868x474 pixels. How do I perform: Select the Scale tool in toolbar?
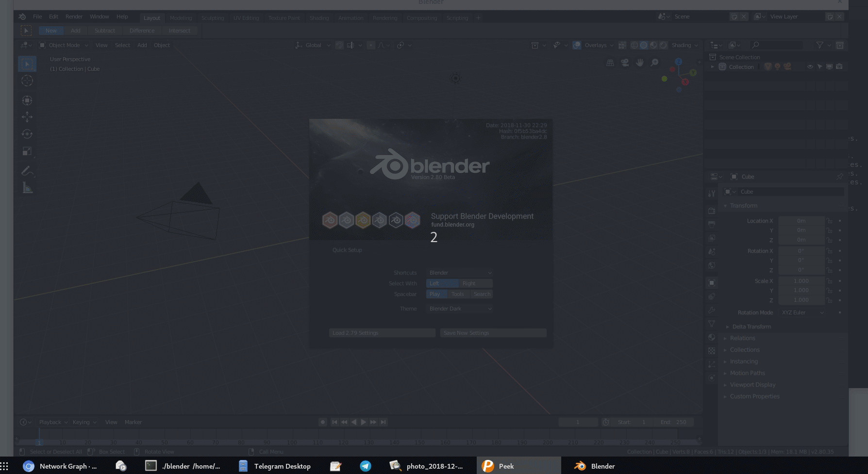(x=27, y=151)
